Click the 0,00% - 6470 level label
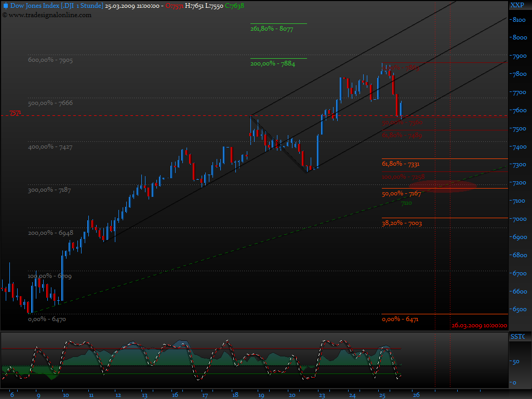The height and width of the screenshot is (399, 532). coord(47,320)
